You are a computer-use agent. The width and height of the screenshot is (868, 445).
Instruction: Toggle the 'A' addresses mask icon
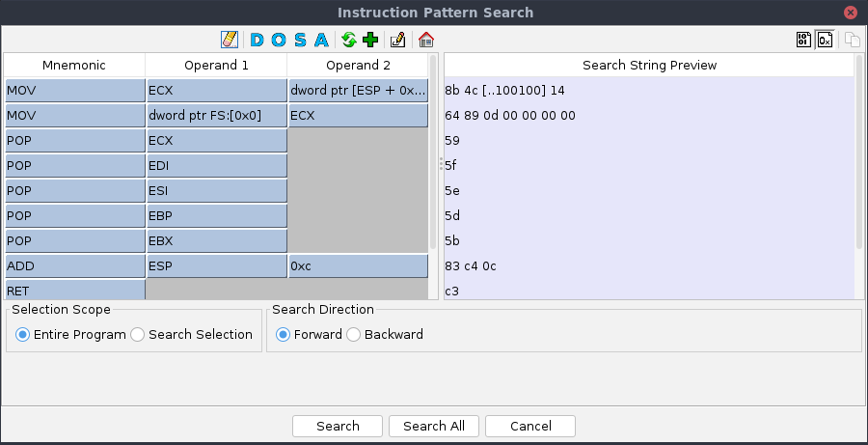(x=320, y=40)
